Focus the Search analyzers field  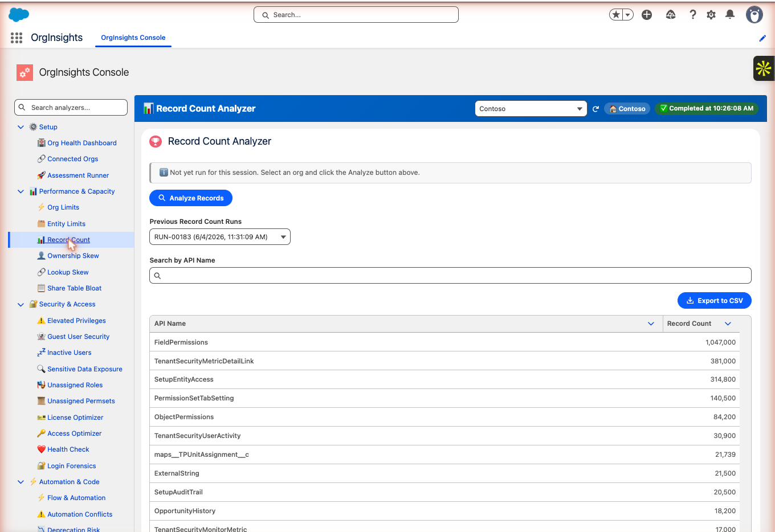tap(71, 108)
